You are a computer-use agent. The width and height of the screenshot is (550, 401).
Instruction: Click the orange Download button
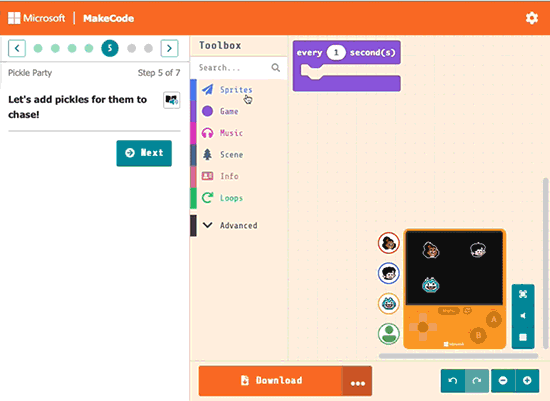click(x=270, y=381)
